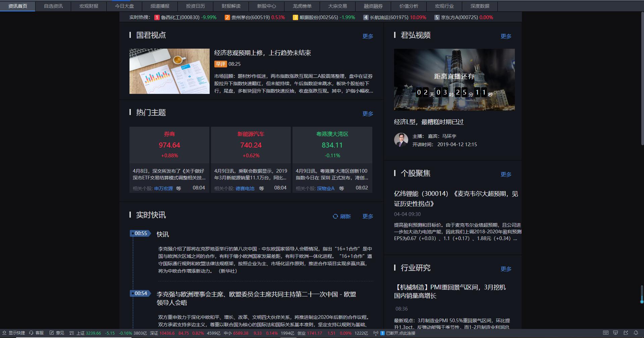Image resolution: width=644 pixels, height=338 pixels.
Task: Click the index list icon before 上证
Action: (x=71, y=333)
